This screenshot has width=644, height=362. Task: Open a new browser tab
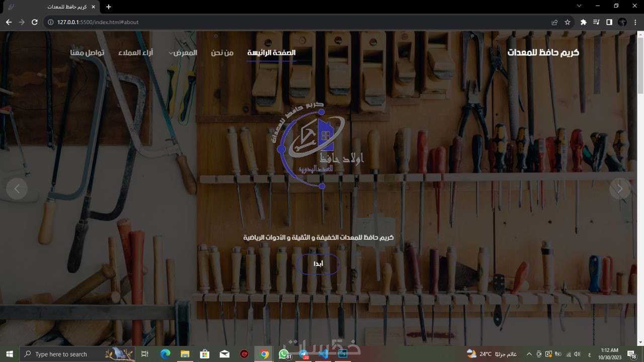pyautogui.click(x=109, y=7)
